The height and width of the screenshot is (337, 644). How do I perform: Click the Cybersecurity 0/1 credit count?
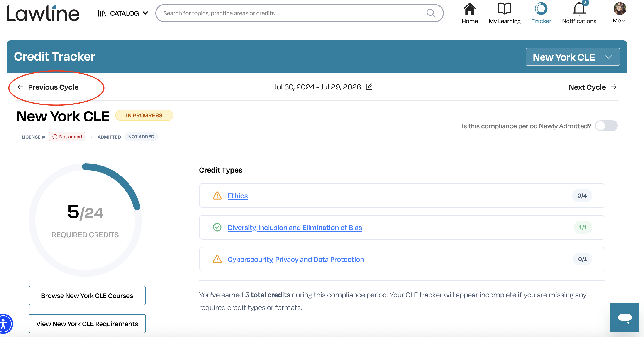pyautogui.click(x=582, y=259)
